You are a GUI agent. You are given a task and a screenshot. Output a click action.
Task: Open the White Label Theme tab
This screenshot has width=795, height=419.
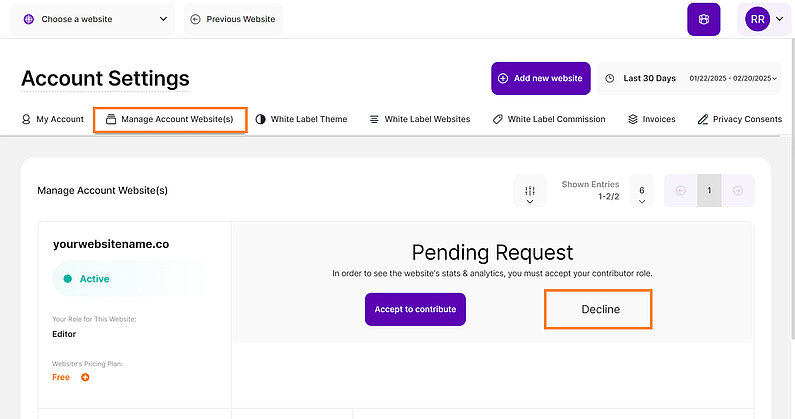coord(301,119)
